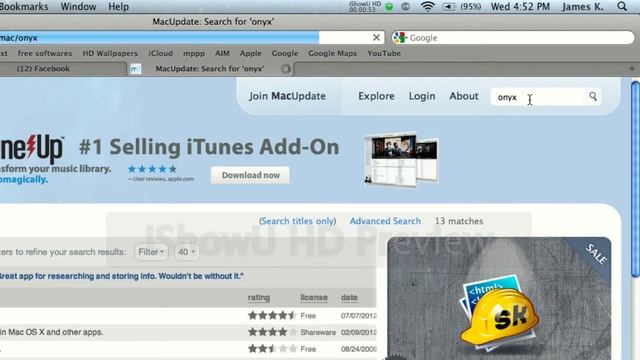Click the Shareware license cell
This screenshot has height=360, width=640.
point(318,332)
